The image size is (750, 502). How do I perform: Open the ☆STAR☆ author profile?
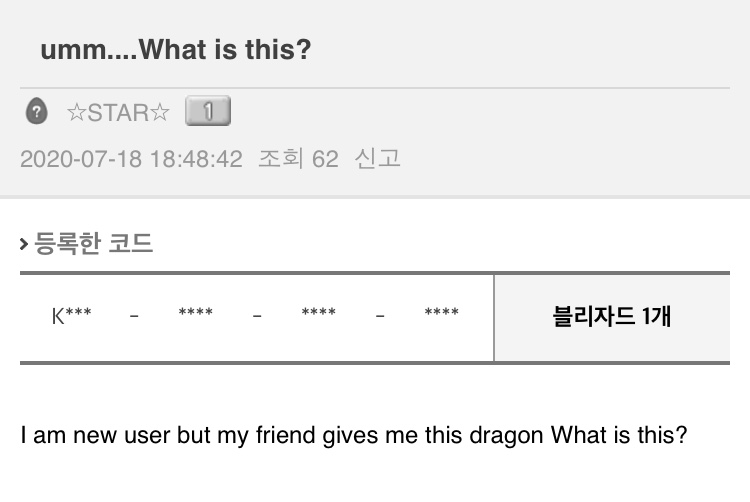pyautogui.click(x=118, y=112)
